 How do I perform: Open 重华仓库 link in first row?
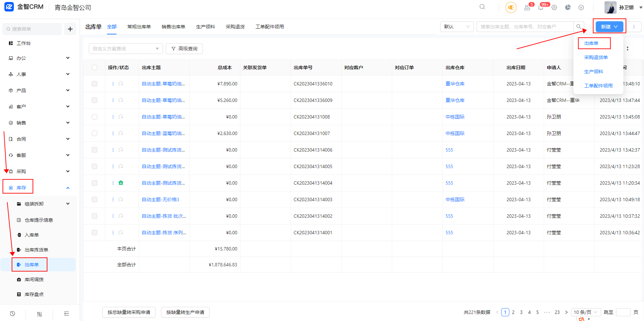point(455,84)
